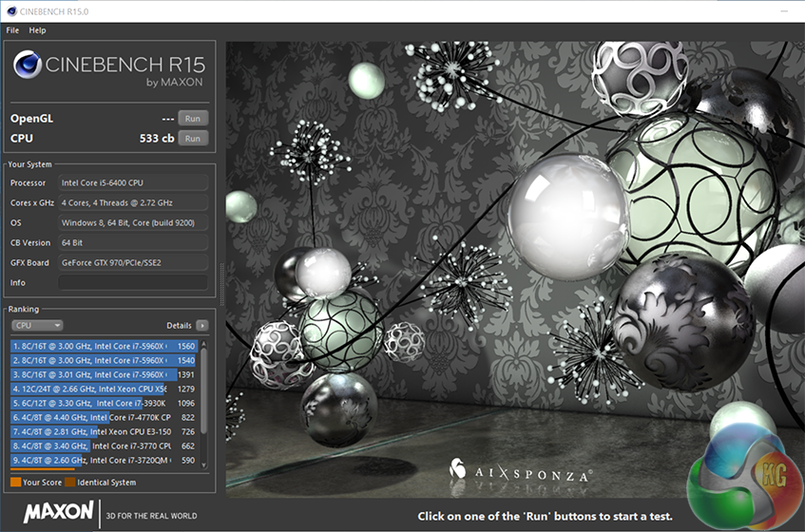Open the CPU ranking type dropdown
This screenshot has height=532, width=805.
point(37,325)
